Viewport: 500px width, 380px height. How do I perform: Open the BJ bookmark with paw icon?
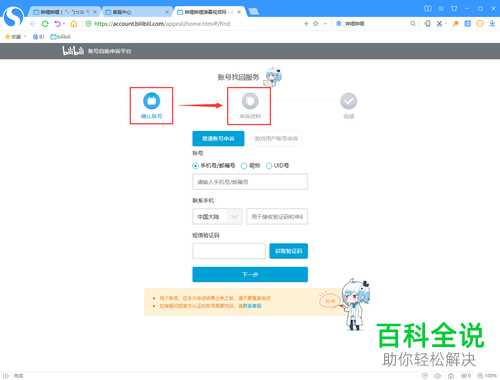(38, 37)
